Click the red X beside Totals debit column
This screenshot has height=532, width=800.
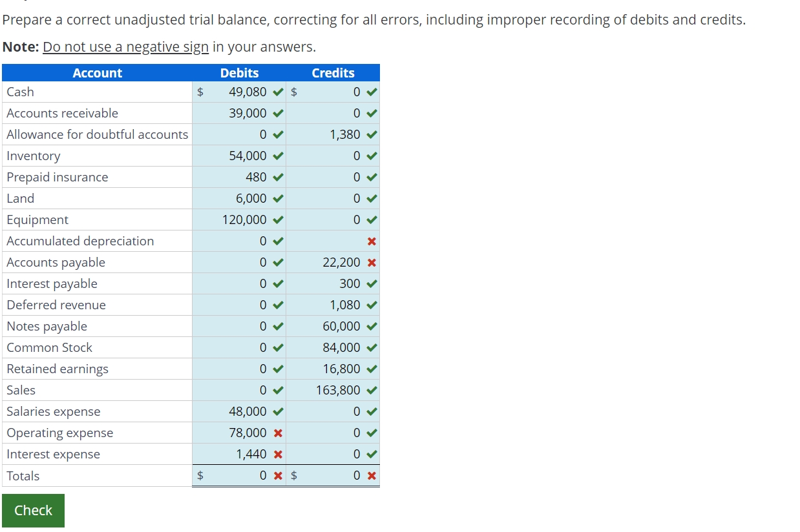pyautogui.click(x=278, y=475)
